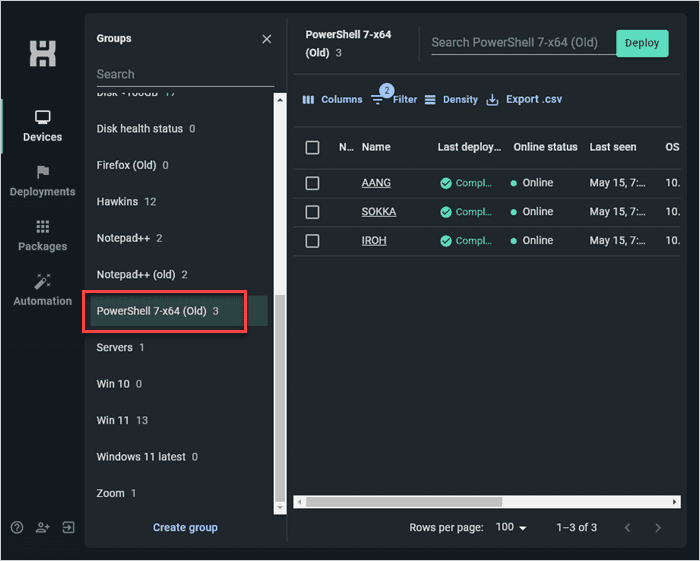This screenshot has height=561, width=700.
Task: Select the PowerShell 7-x64 (Old) group
Action: tap(179, 311)
